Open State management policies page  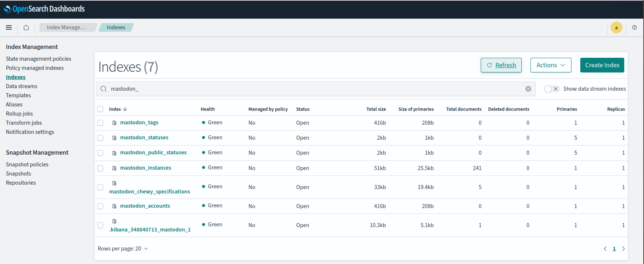(38, 59)
